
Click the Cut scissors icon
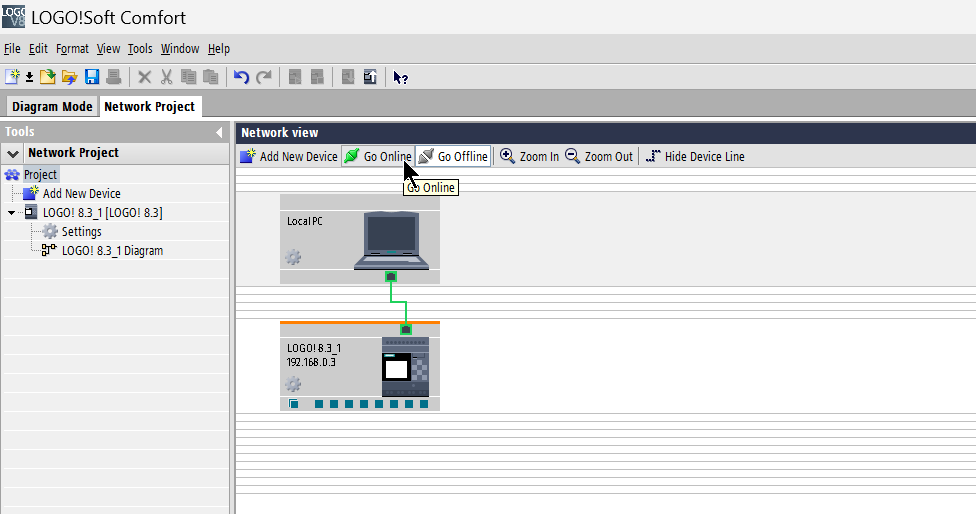tap(166, 77)
